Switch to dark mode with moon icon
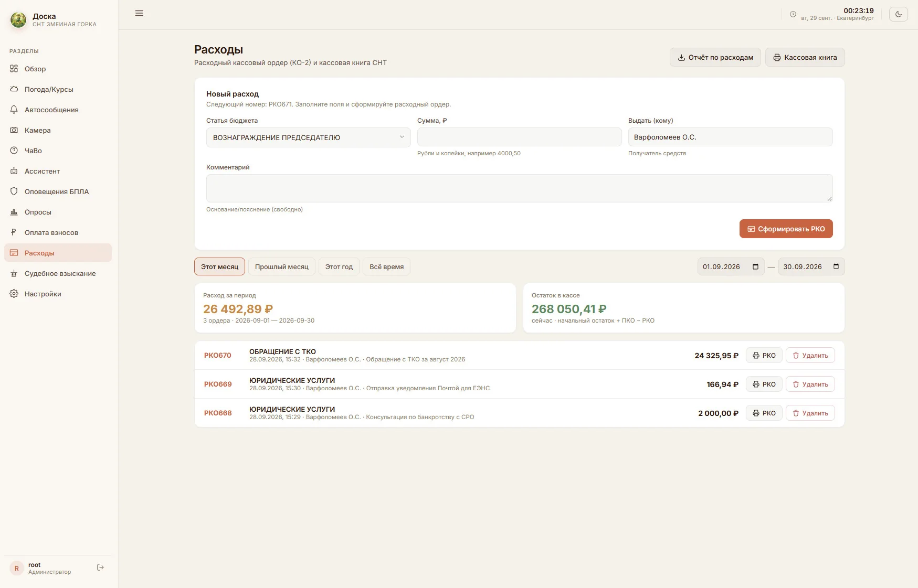This screenshot has width=918, height=588. click(x=898, y=14)
